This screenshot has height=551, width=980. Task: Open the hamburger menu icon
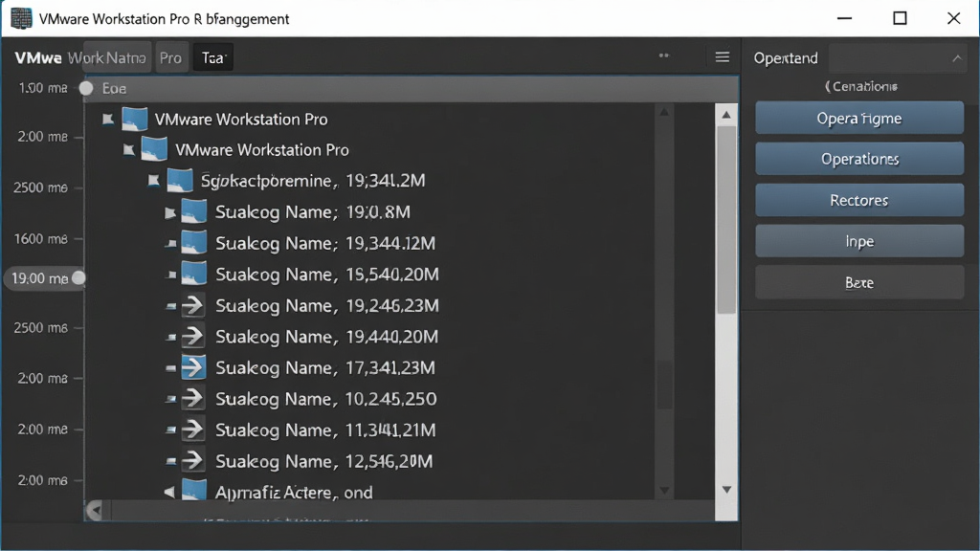722,57
